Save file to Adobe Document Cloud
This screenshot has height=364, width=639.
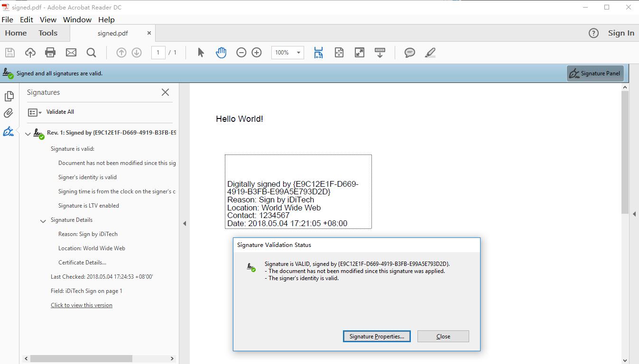tap(29, 53)
